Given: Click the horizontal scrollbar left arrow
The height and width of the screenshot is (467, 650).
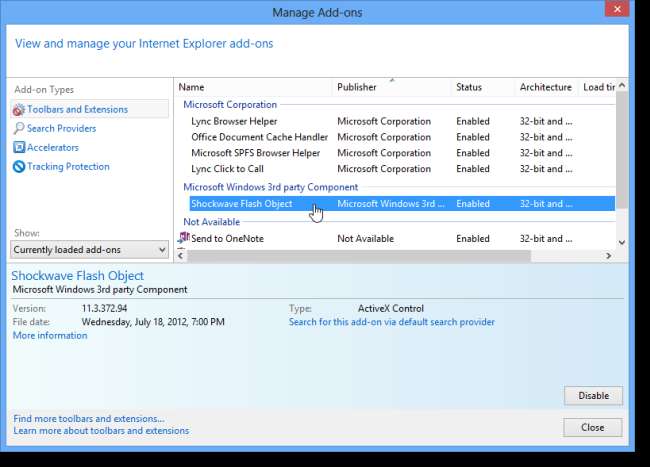Looking at the screenshot, I should 181,256.
